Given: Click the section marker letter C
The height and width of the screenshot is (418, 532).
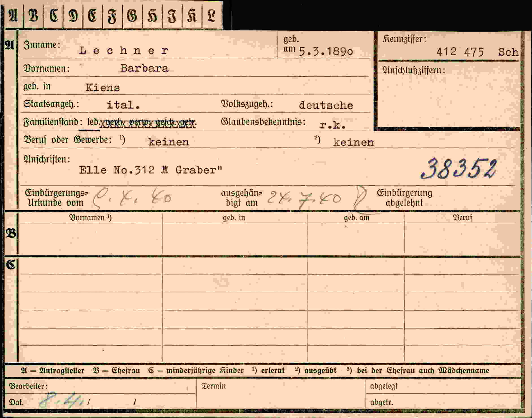Looking at the screenshot, I should (x=11, y=265).
